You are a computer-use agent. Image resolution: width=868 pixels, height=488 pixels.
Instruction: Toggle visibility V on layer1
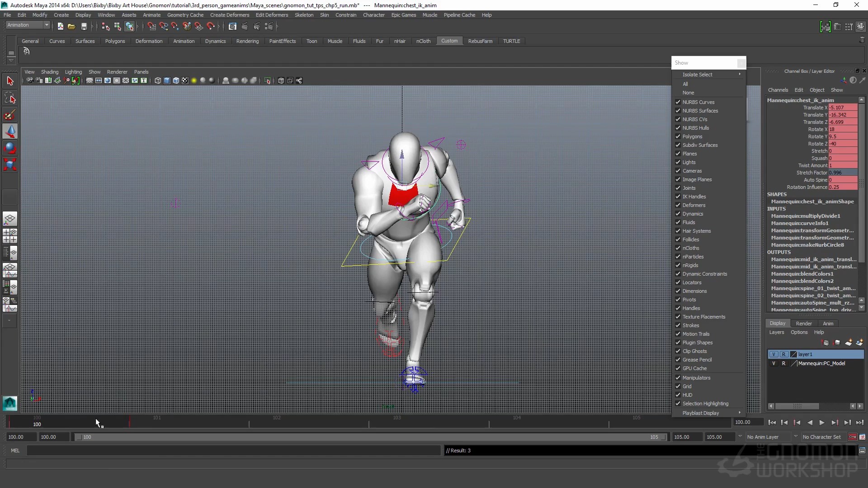point(774,354)
